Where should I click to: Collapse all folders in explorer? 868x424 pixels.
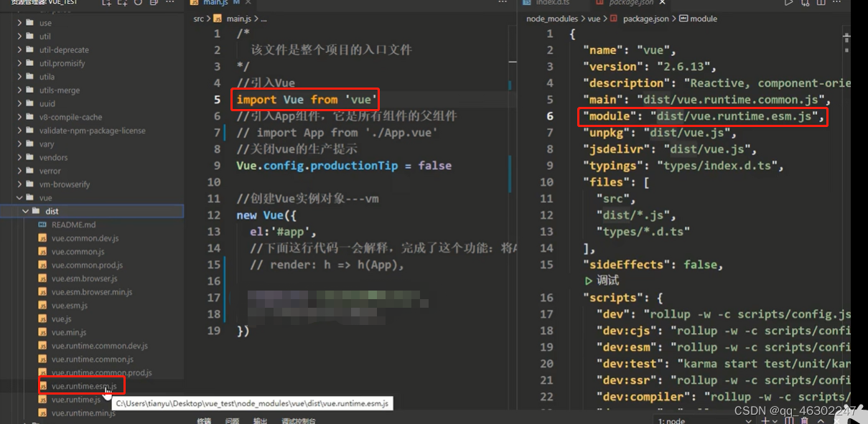(x=154, y=3)
